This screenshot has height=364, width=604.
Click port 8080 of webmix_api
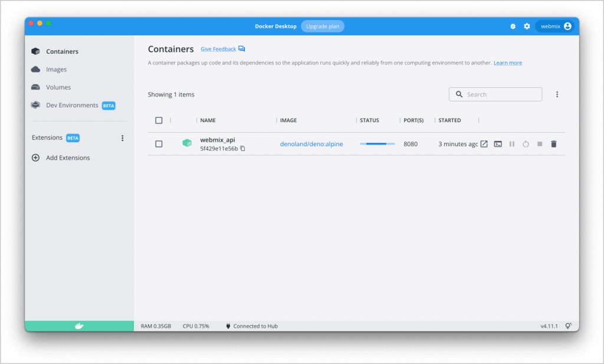tap(411, 144)
